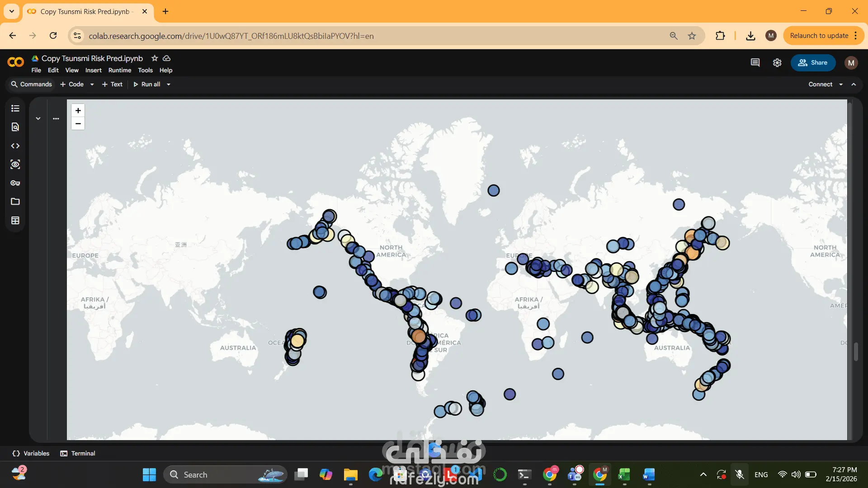The height and width of the screenshot is (488, 868).
Task: Open the View menu
Action: click(x=72, y=70)
